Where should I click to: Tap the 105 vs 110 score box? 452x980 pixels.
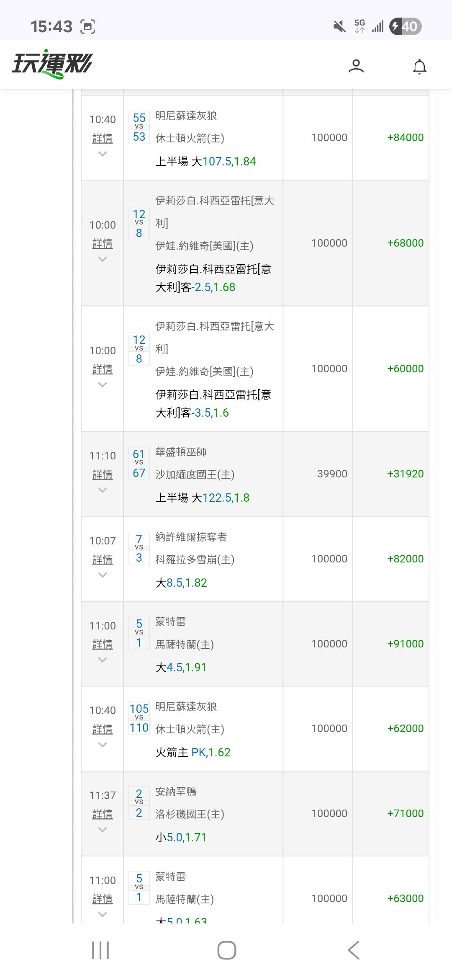pyautogui.click(x=139, y=718)
